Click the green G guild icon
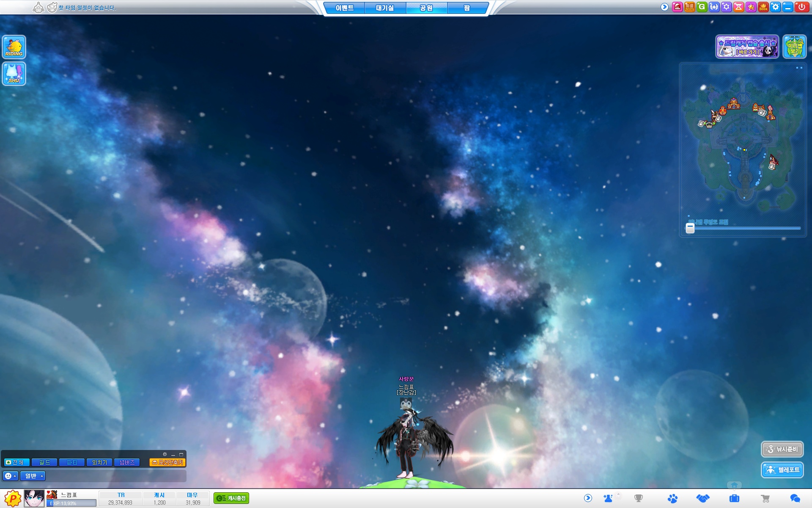 702,7
